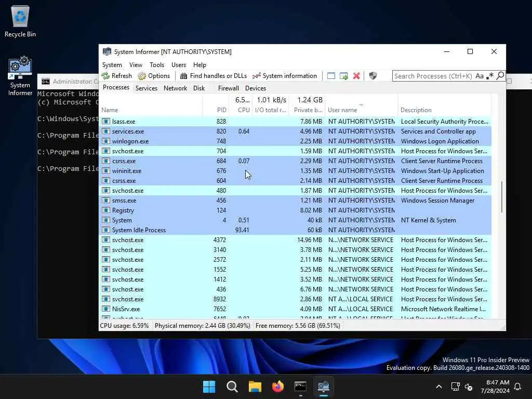Image resolution: width=532 pixels, height=399 pixels.
Task: Select the lsass.exe process icon
Action: pyautogui.click(x=106, y=121)
